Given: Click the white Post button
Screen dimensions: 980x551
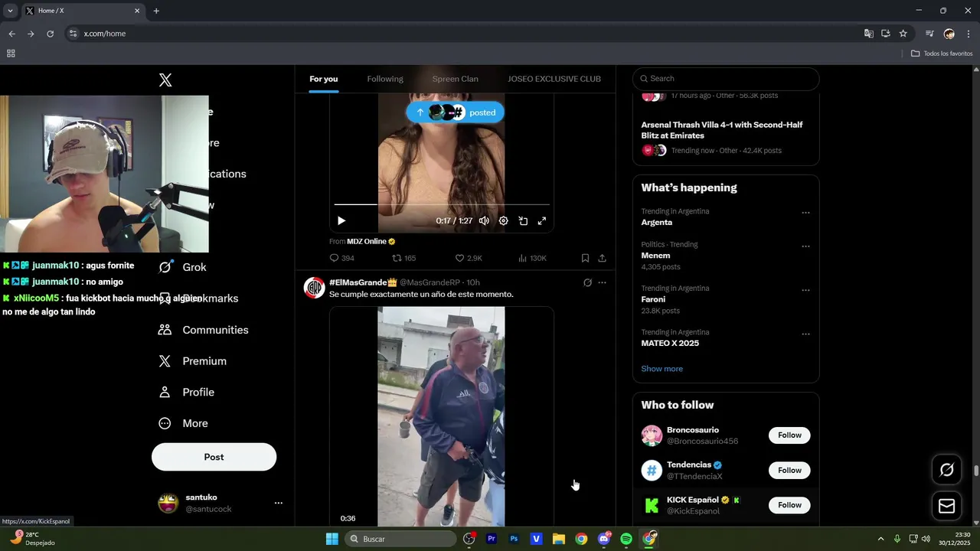Looking at the screenshot, I should (x=214, y=457).
